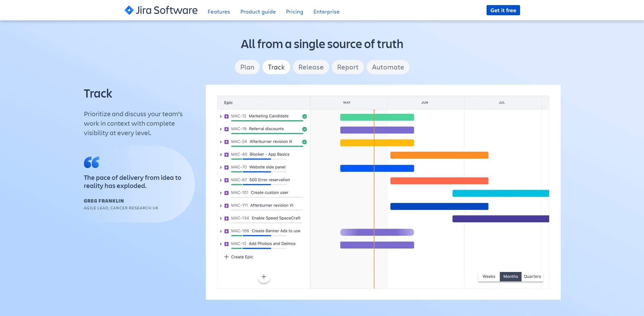
Task: Click the blue Website side panel timeline bar
Action: pyautogui.click(x=377, y=168)
